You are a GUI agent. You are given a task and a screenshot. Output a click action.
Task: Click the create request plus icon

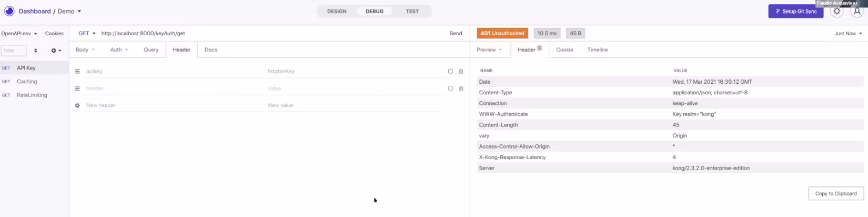point(55,51)
